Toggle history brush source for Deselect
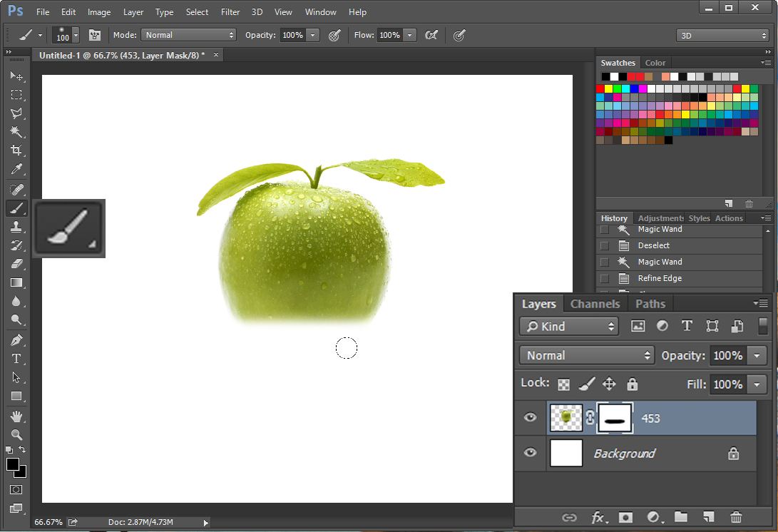Screen dimensions: 778x532 [x=604, y=245]
